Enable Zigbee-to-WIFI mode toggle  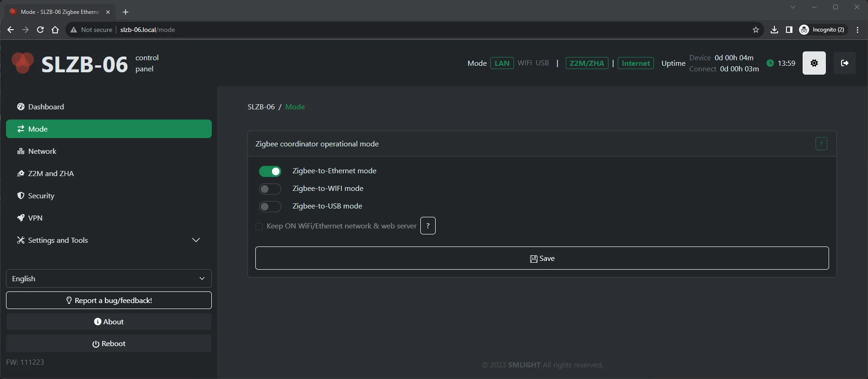pyautogui.click(x=270, y=189)
